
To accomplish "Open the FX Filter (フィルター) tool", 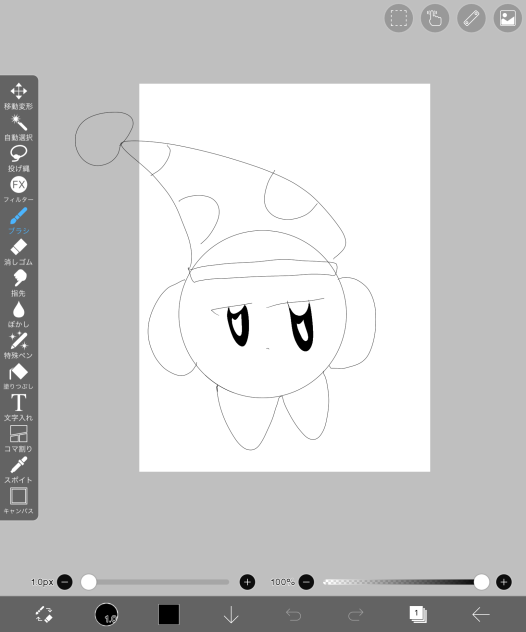I will pyautogui.click(x=19, y=189).
